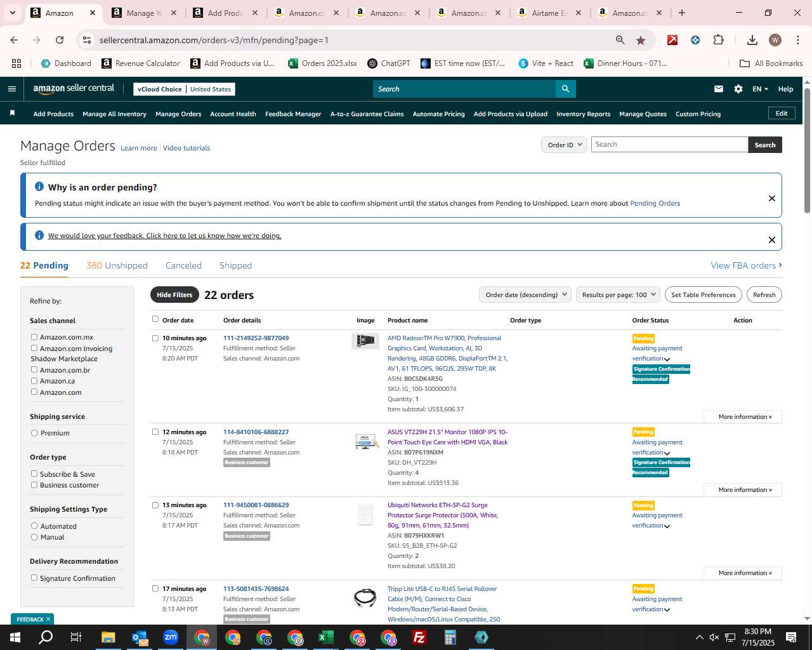The width and height of the screenshot is (812, 650).
Task: Check the Subscribe & Save order type
Action: (34, 474)
